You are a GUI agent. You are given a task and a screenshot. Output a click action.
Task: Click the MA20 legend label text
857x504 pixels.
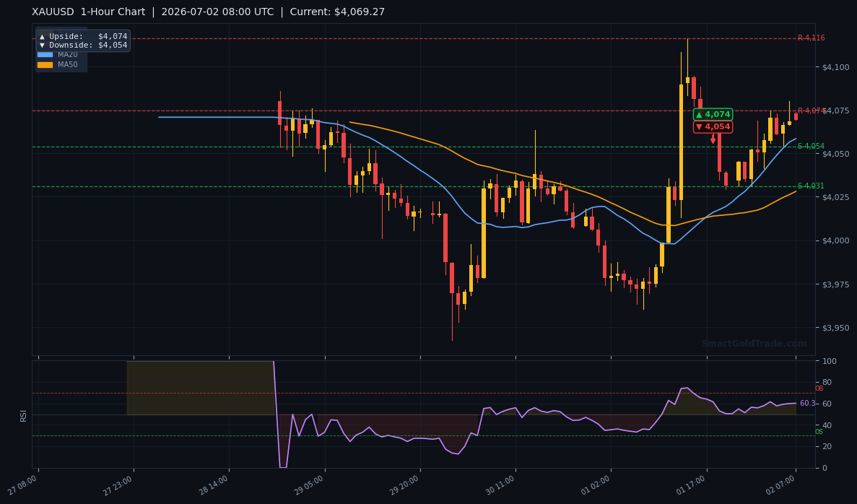(68, 55)
